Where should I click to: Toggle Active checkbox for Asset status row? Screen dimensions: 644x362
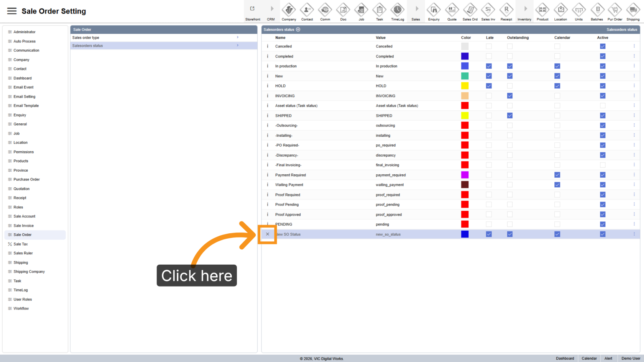click(603, 105)
